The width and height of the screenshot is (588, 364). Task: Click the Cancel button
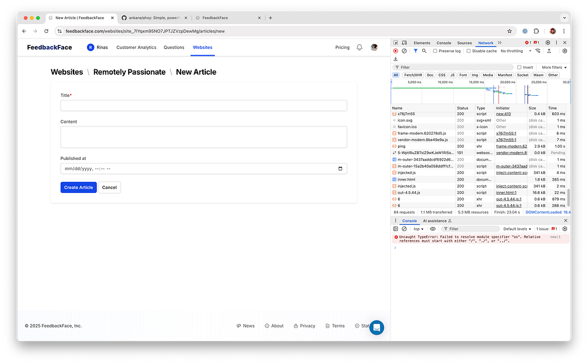[109, 188]
